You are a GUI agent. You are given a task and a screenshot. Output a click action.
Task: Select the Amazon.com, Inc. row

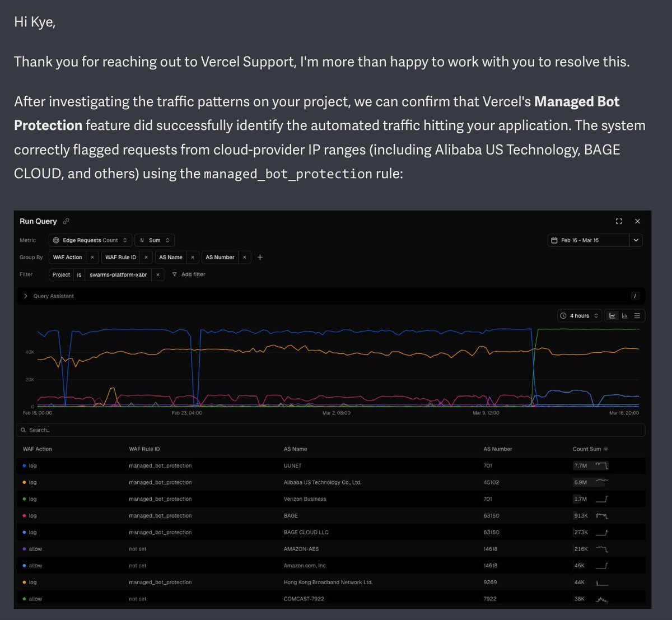coord(330,566)
